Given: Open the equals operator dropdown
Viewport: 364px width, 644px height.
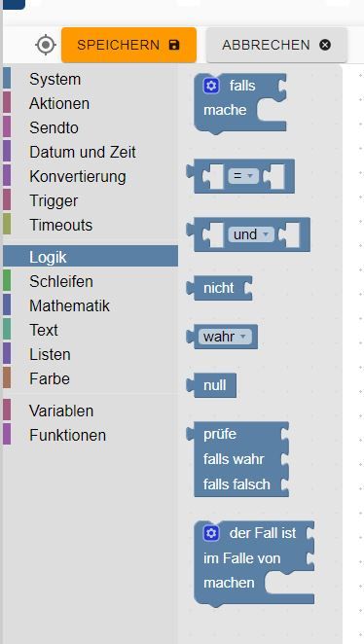Looking at the screenshot, I should pos(243,176).
